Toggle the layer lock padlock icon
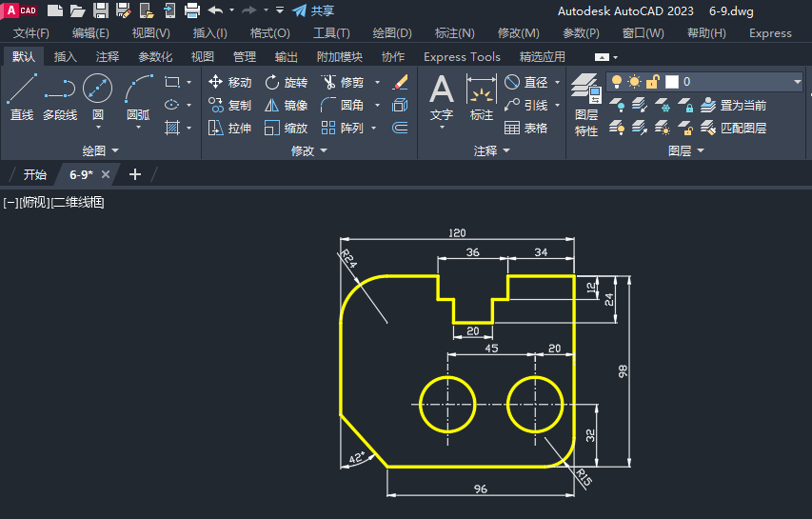Screen dimensions: 812x519 point(653,82)
